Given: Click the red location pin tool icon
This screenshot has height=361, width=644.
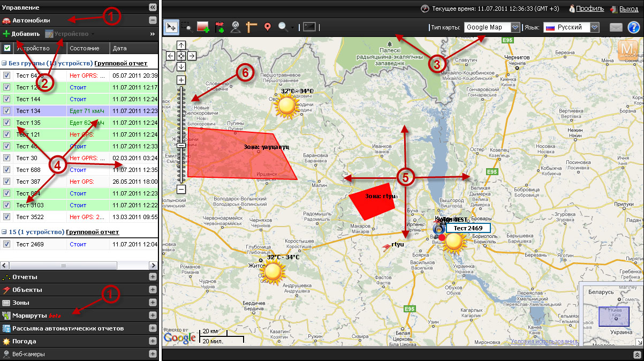Looking at the screenshot, I should coord(268,27).
